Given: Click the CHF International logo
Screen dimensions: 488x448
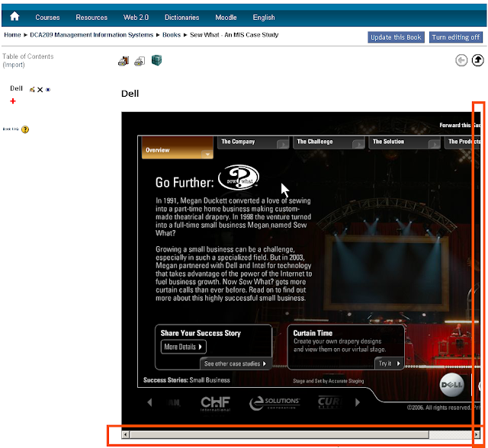Looking at the screenshot, I should tap(215, 403).
